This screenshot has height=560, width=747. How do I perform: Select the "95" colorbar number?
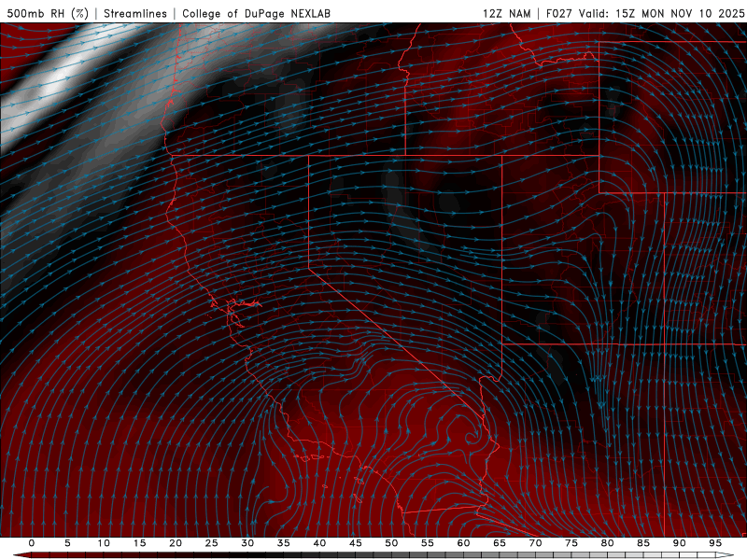(715, 543)
